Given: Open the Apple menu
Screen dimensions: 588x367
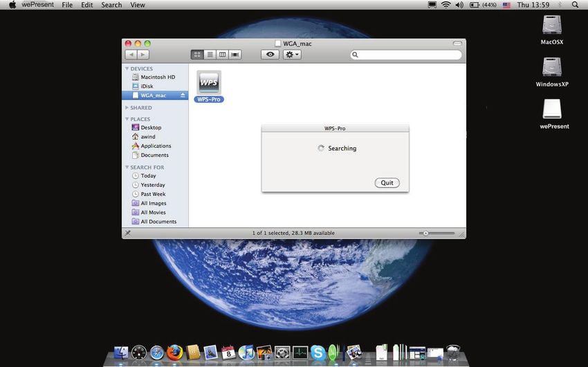Looking at the screenshot, I should (12, 5).
